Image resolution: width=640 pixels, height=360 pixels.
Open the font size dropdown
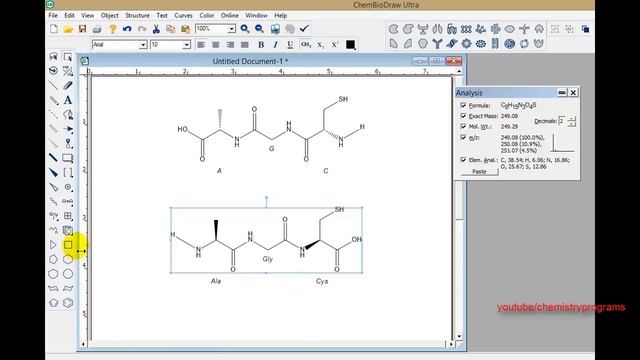186,44
